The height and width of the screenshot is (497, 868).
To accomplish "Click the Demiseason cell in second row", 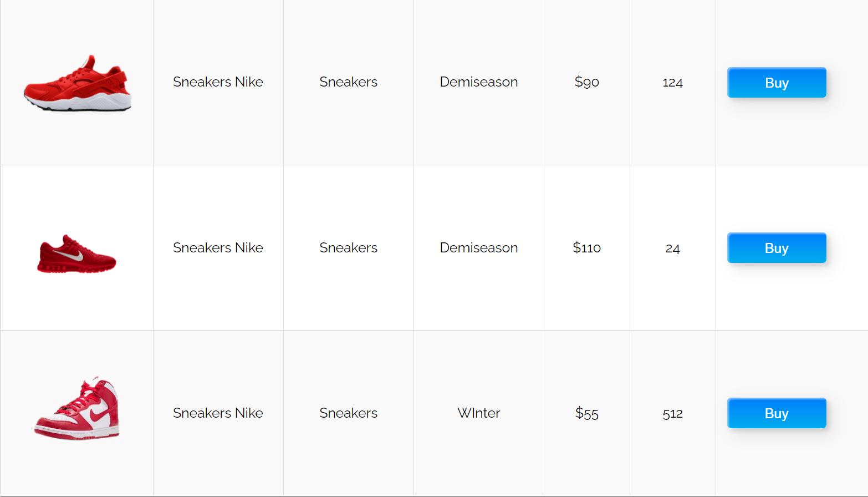I will tap(479, 248).
